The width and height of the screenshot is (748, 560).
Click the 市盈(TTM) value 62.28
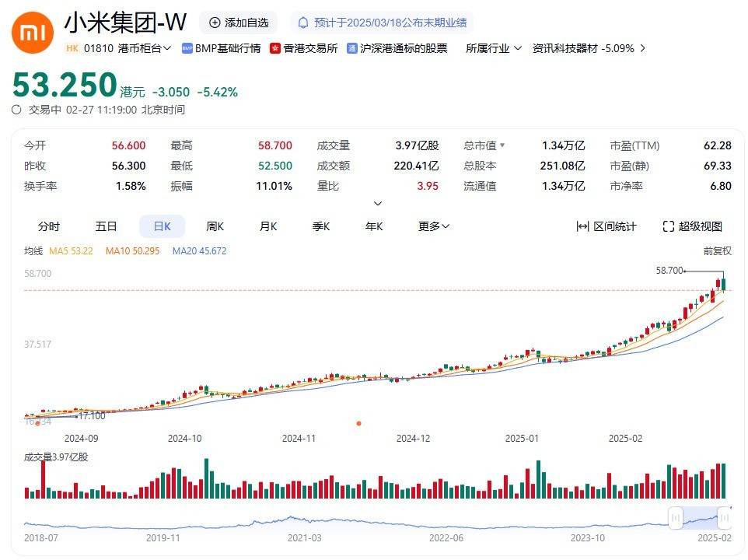click(x=718, y=145)
